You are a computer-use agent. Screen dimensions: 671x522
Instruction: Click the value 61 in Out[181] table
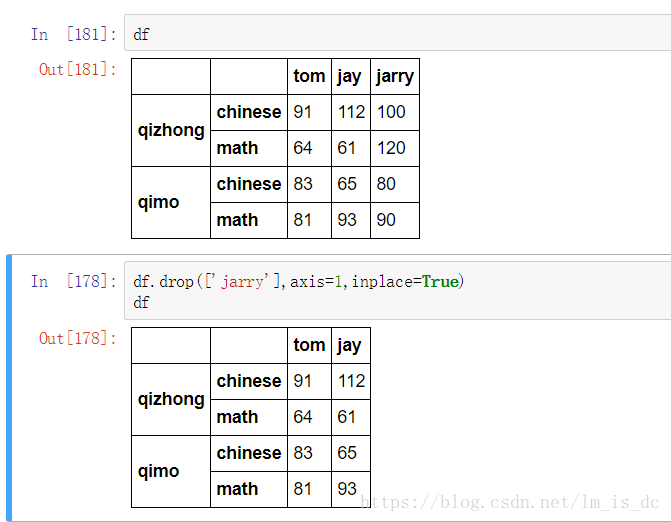[x=351, y=148]
